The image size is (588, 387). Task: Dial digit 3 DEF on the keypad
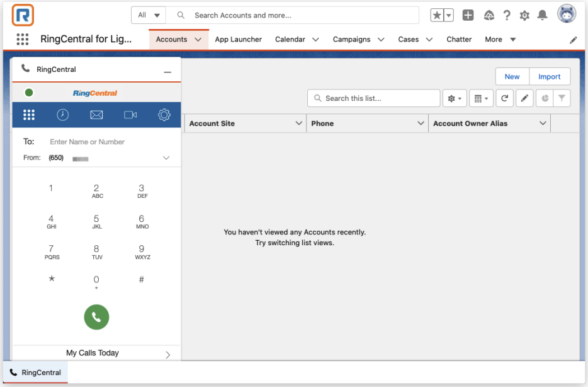tap(142, 191)
